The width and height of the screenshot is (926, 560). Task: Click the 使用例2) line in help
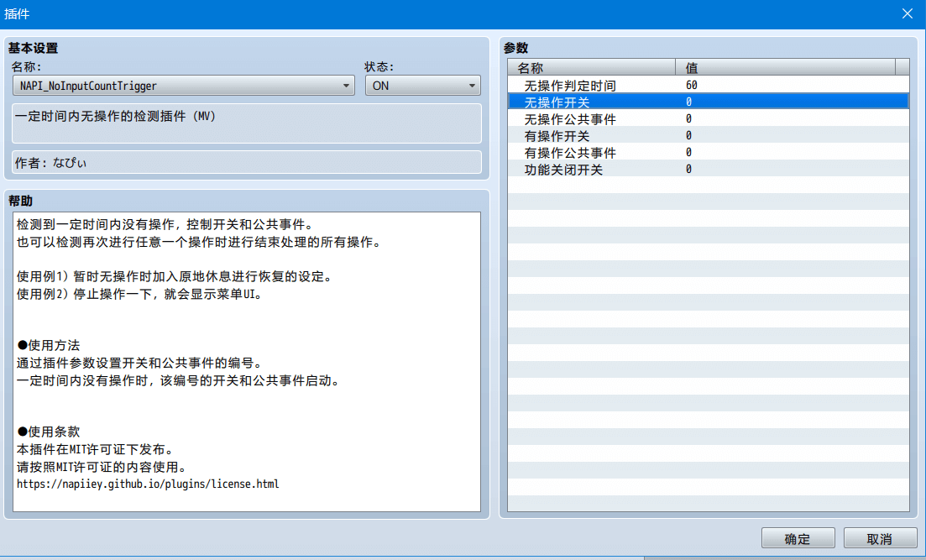coord(139,294)
